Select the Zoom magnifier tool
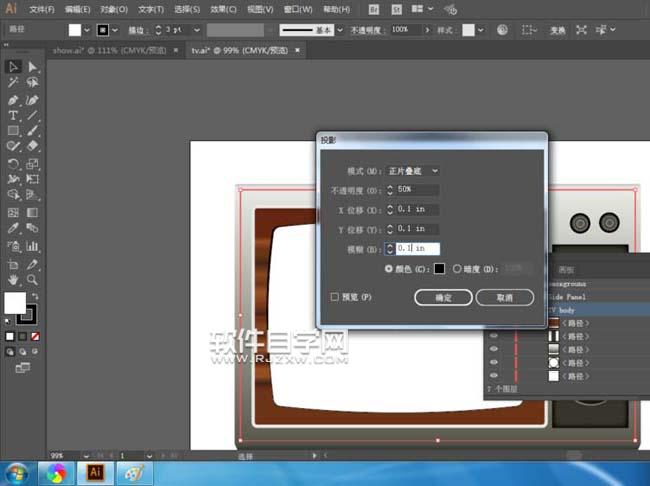Image resolution: width=650 pixels, height=486 pixels. (33, 281)
